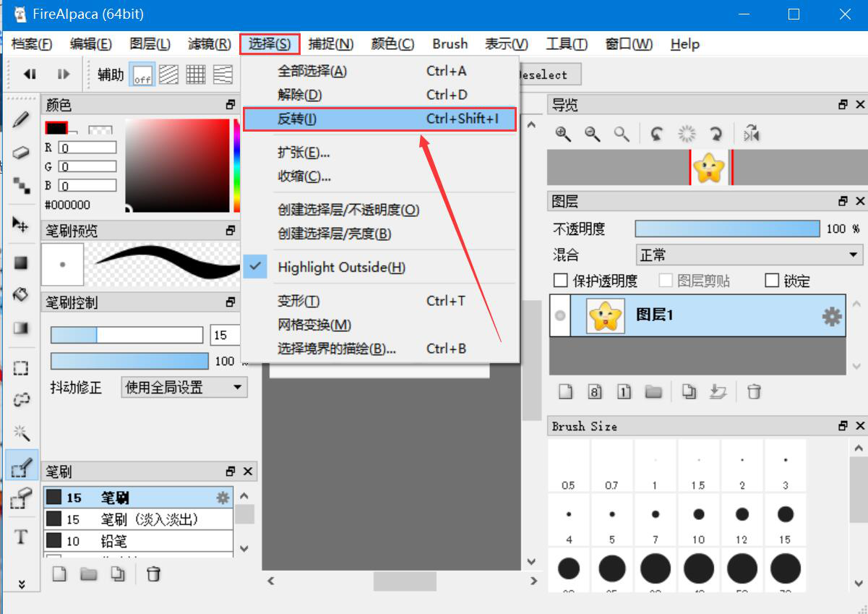Duplicate the current layer
Image resolution: width=868 pixels, height=614 pixels.
[689, 391]
